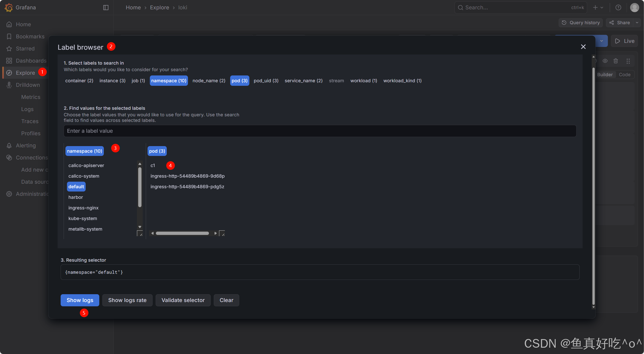The width and height of the screenshot is (644, 354).
Task: Open the help question mark icon
Action: click(x=618, y=8)
